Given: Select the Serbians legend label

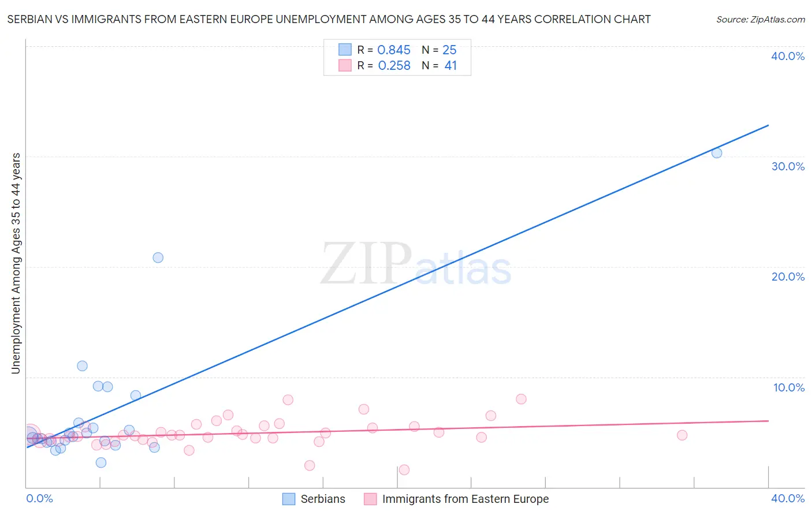Looking at the screenshot, I should coord(323,499).
